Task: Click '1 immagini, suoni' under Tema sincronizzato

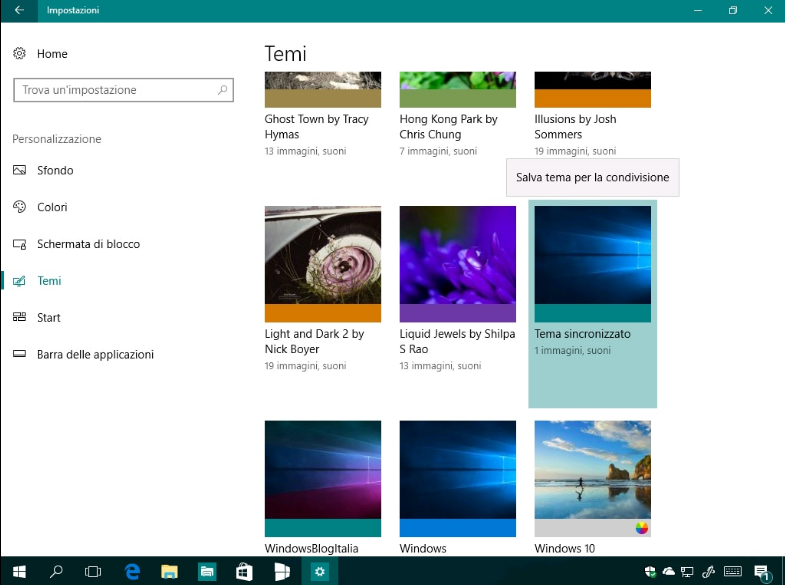Action: pyautogui.click(x=572, y=350)
